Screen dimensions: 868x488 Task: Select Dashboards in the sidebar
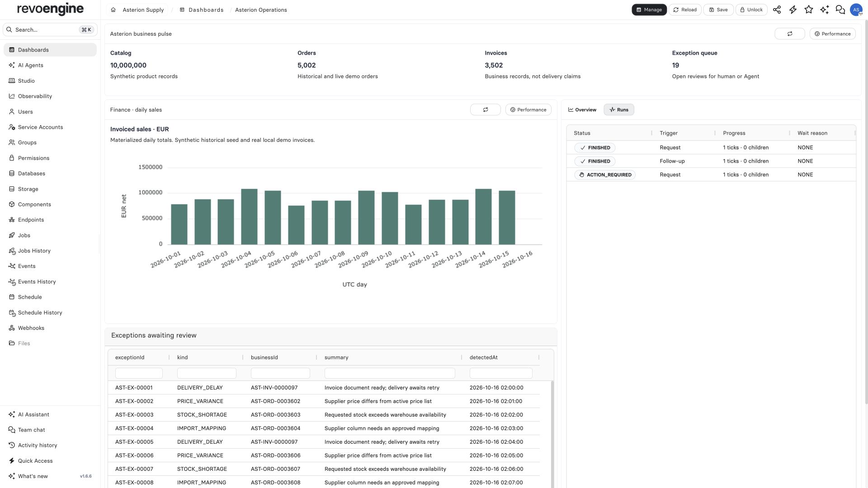[x=50, y=50]
